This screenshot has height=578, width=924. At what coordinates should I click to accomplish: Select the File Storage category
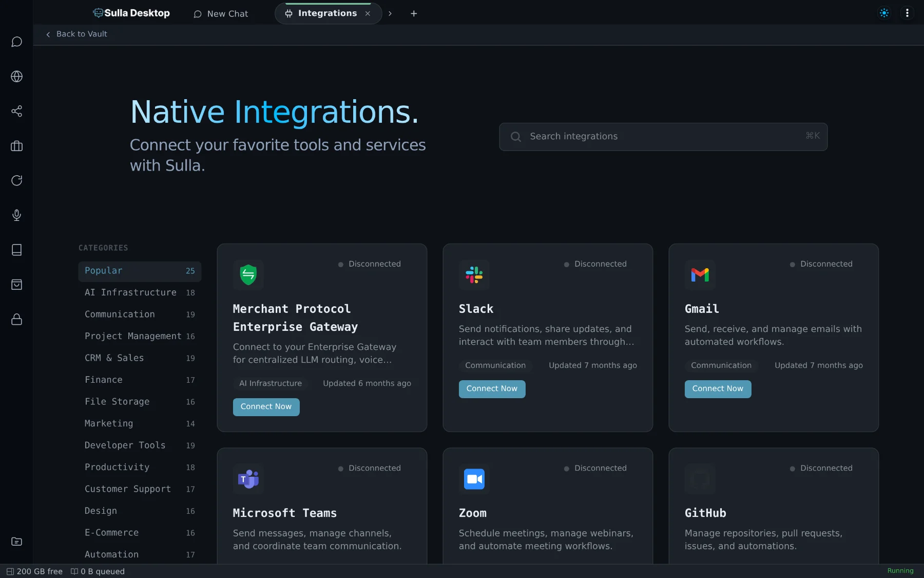click(140, 402)
